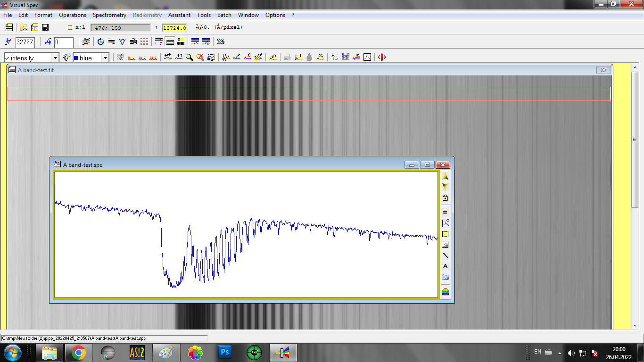Click the magnifier zoom icon in toolbar
This screenshot has height=362, width=644.
click(x=189, y=57)
